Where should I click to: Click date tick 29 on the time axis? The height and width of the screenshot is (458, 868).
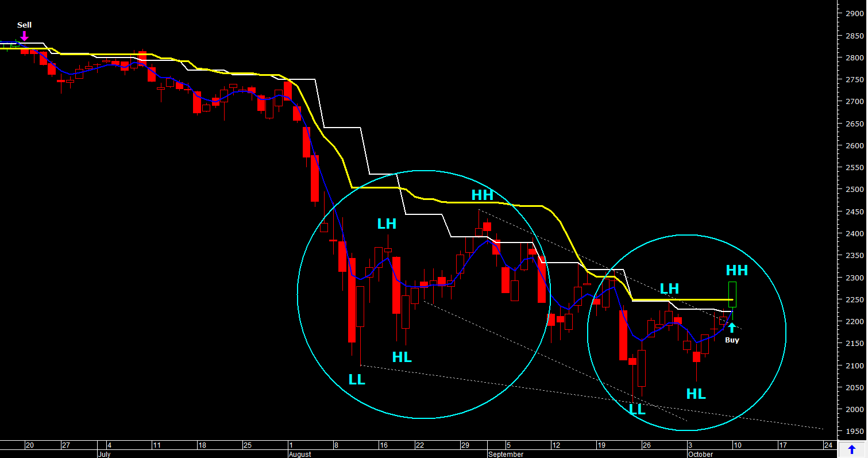[x=465, y=445]
